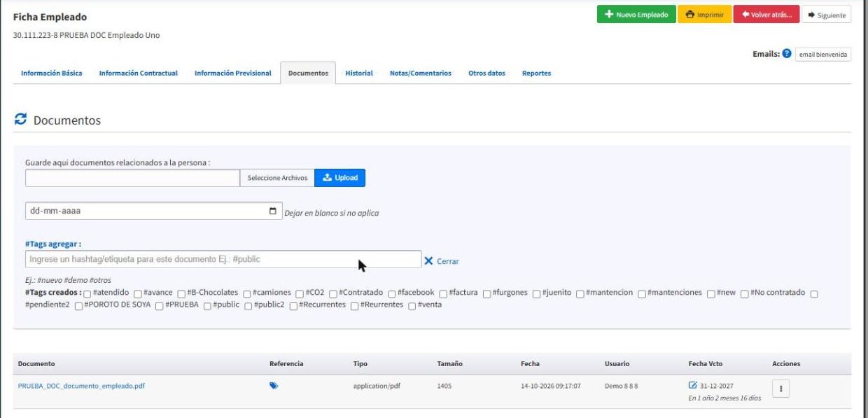Open PRUEBA_DOC_documento_empleado.pdf link

[x=82, y=386]
